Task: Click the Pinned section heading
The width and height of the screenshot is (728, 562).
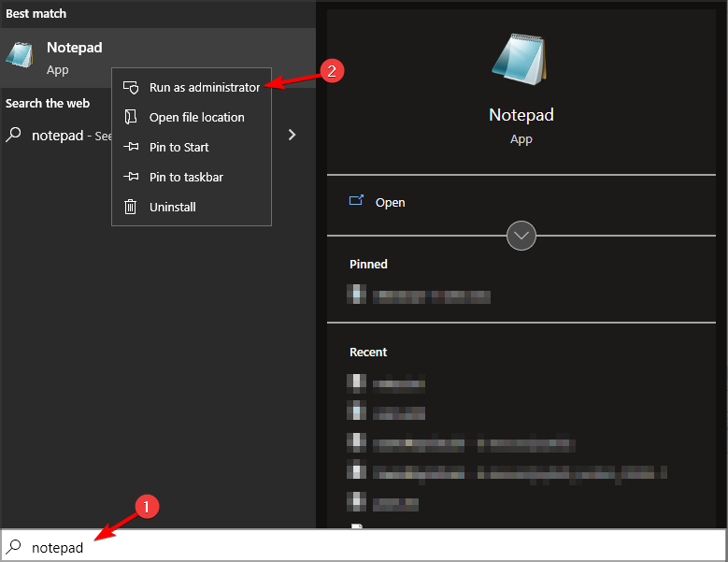Action: (368, 264)
